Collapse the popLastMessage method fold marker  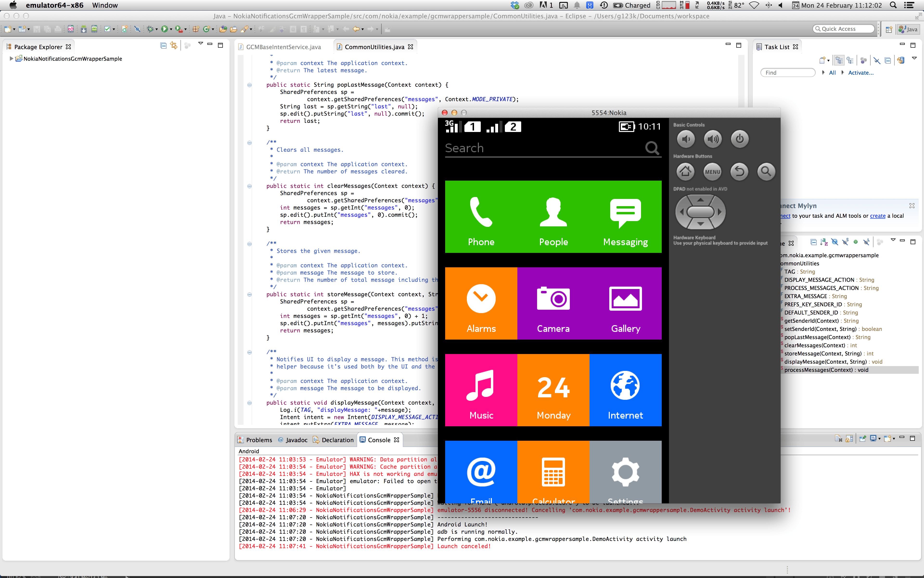249,85
